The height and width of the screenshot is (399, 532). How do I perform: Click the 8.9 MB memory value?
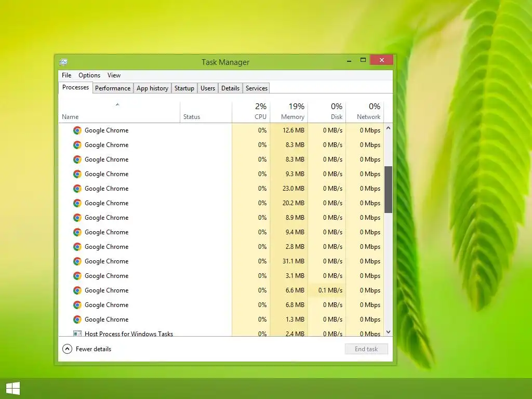click(295, 218)
